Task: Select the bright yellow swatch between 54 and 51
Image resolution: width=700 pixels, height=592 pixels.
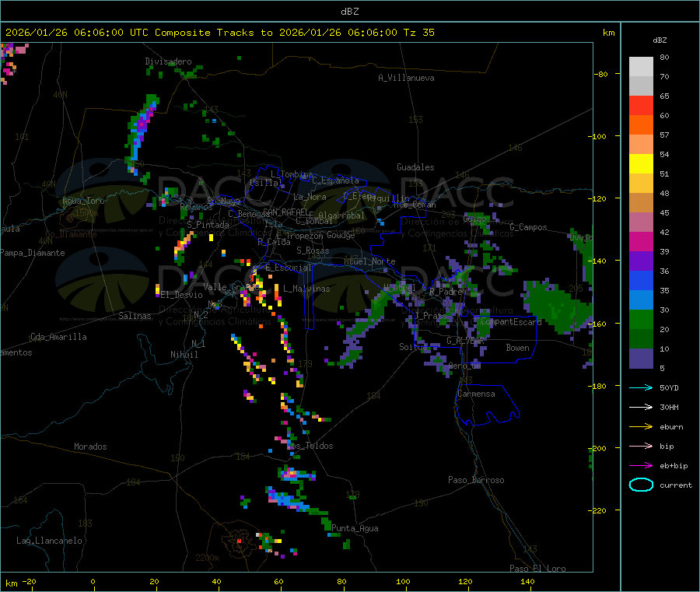Action: pyautogui.click(x=641, y=164)
